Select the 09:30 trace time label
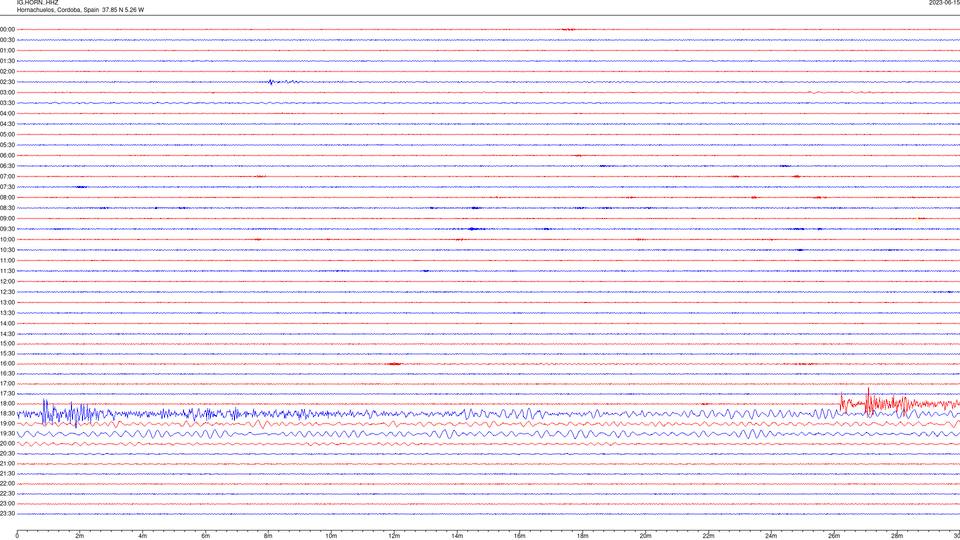The image size is (960, 540). pos(7,229)
